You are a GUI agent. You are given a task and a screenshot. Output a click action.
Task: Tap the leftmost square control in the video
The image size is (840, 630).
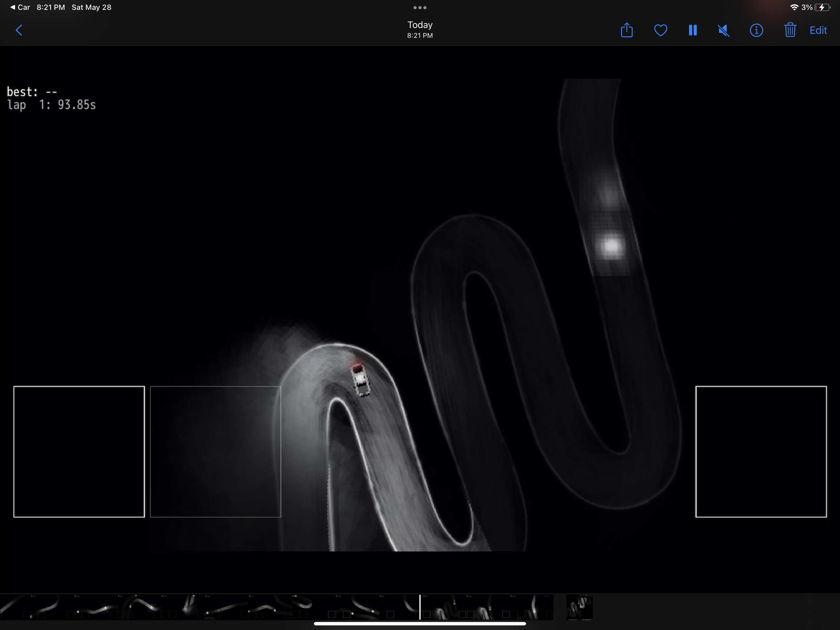(x=79, y=452)
